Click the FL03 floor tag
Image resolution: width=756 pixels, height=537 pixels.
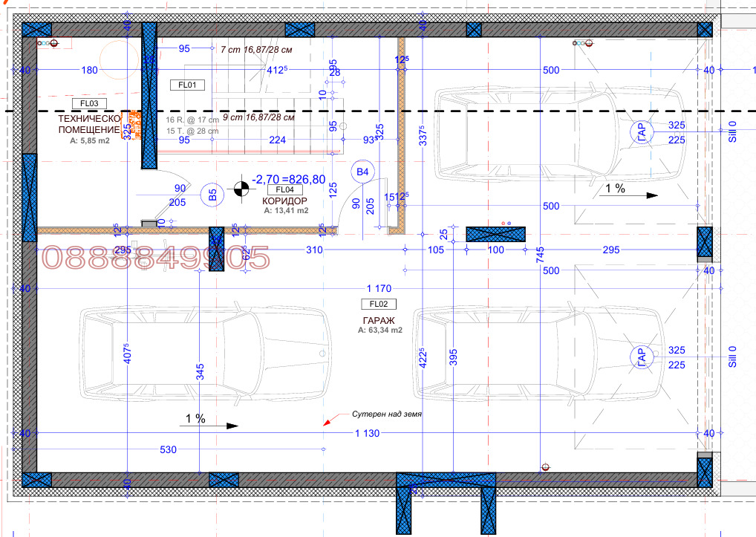point(89,103)
